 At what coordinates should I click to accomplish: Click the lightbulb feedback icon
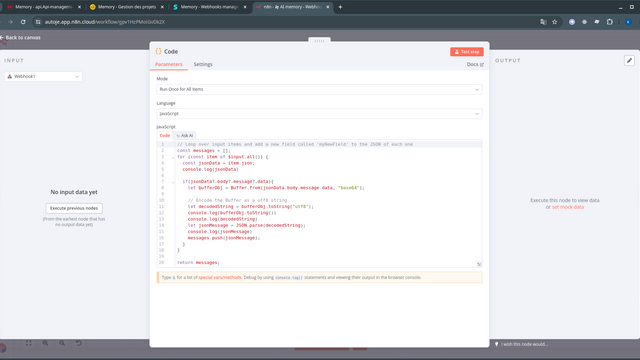tap(496, 344)
